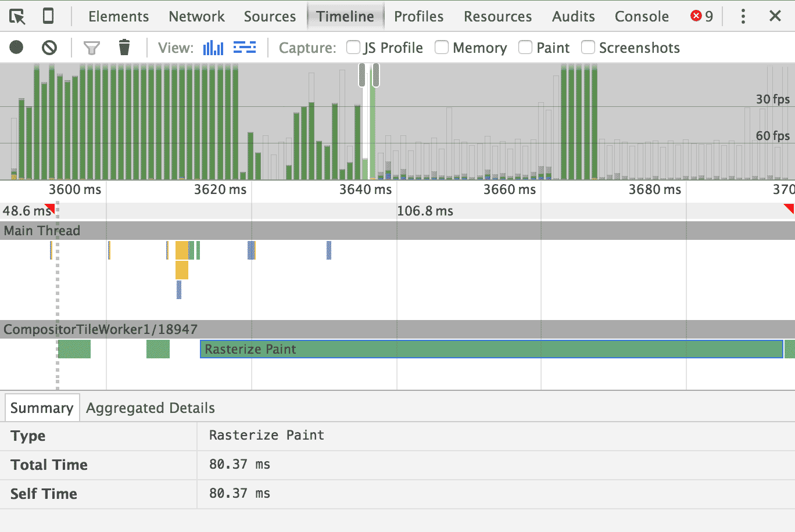Image resolution: width=795 pixels, height=532 pixels.
Task: Enable the Memory capture checkbox
Action: (442, 47)
